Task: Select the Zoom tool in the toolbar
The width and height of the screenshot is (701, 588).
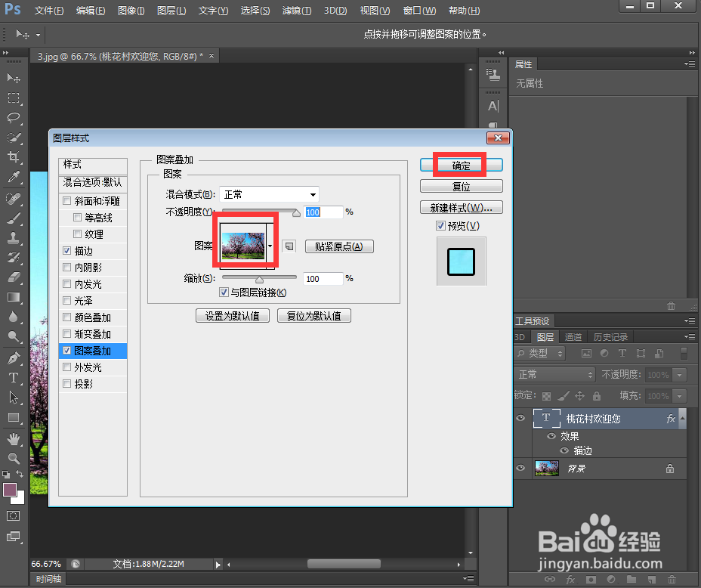Action: coord(13,457)
